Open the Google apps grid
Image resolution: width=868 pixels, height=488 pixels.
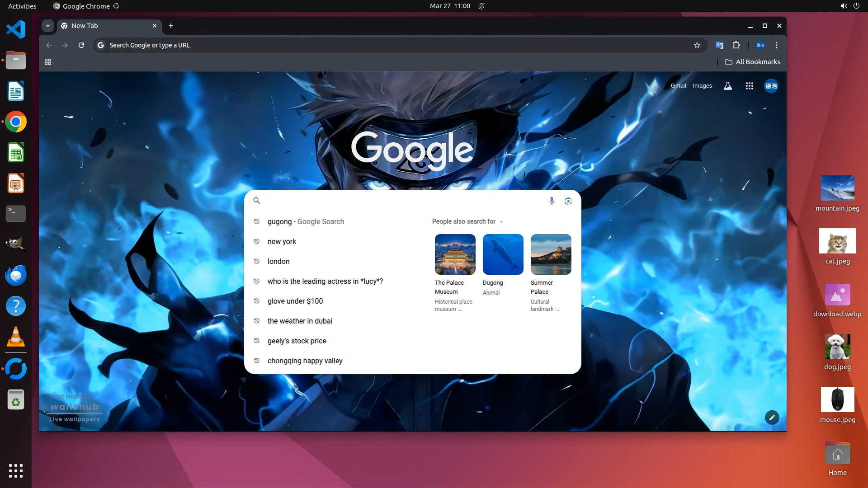click(749, 86)
